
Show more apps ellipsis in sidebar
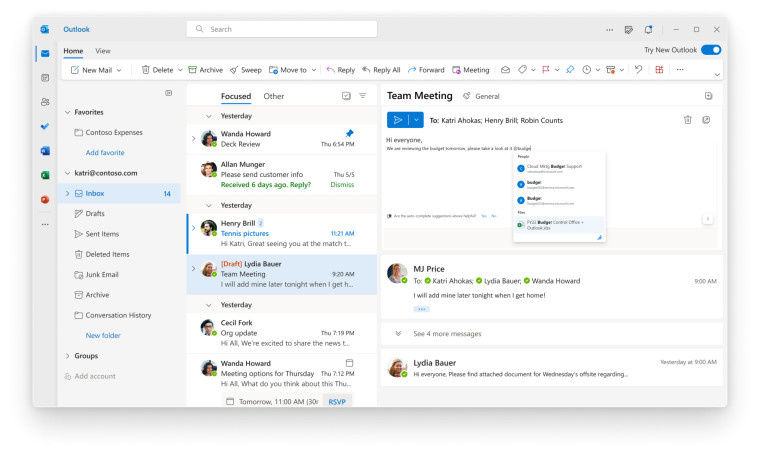(x=45, y=224)
